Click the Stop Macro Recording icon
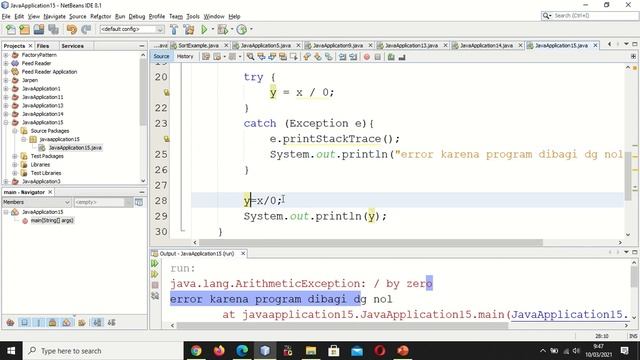The image size is (640, 360). coord(378,57)
